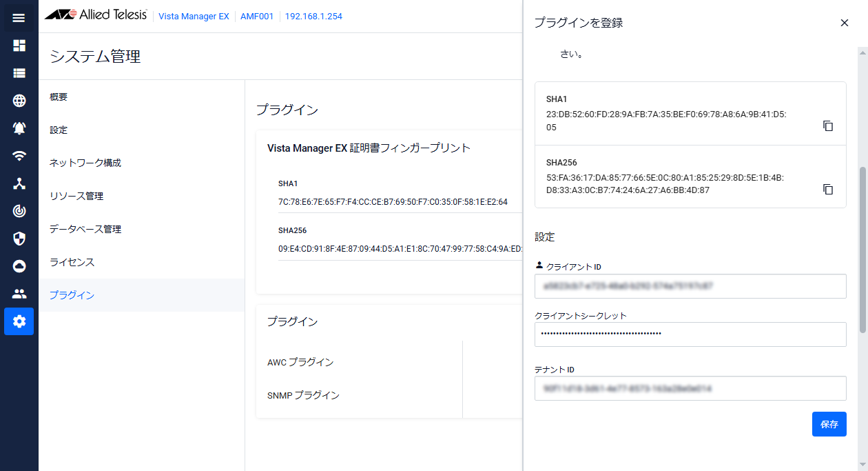The width and height of the screenshot is (868, 471).
Task: Open リソース管理 section
Action: [x=141, y=196]
